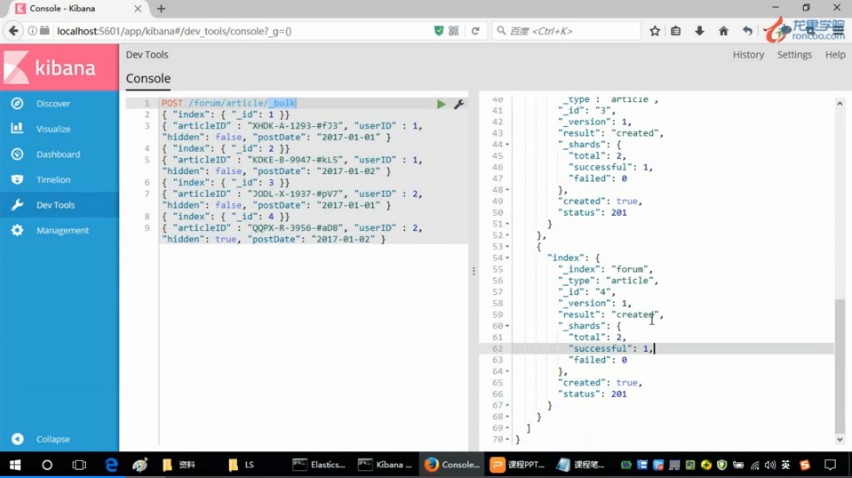Go back with browser back arrow
This screenshot has width=852, height=478.
click(x=14, y=31)
